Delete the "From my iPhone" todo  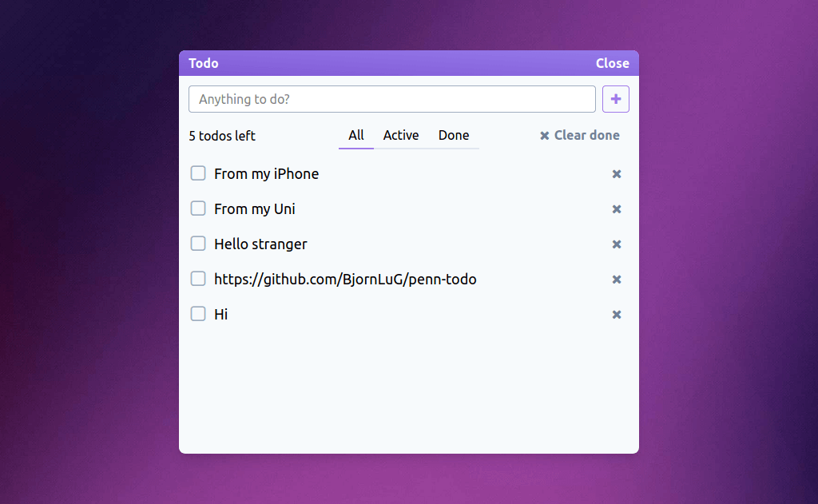[617, 174]
